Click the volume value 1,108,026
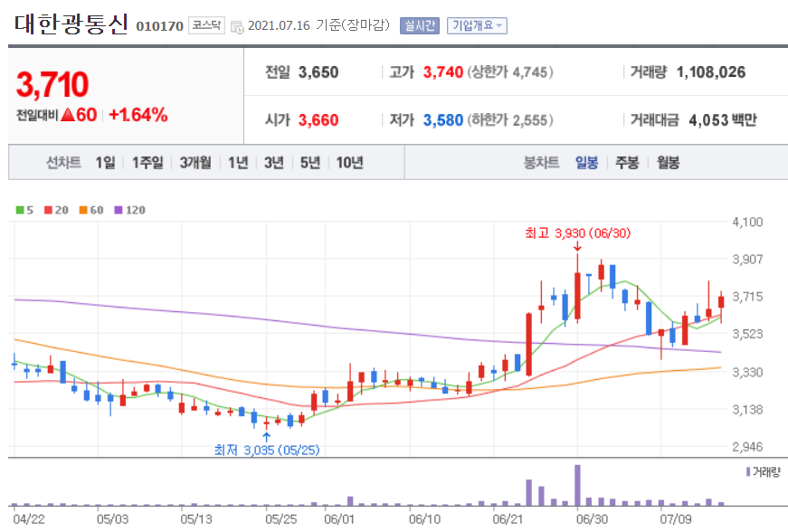The height and width of the screenshot is (532, 788). tap(711, 72)
